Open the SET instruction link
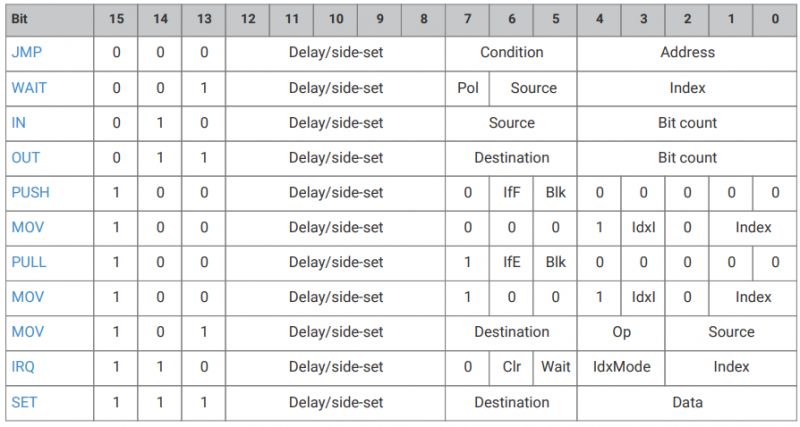The image size is (800, 427). coord(24,402)
